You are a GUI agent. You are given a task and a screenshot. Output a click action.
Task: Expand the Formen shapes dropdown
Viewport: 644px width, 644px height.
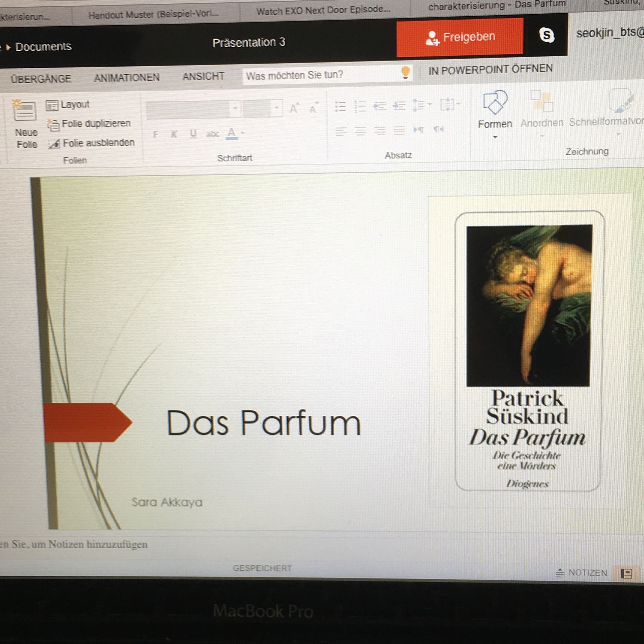495,137
